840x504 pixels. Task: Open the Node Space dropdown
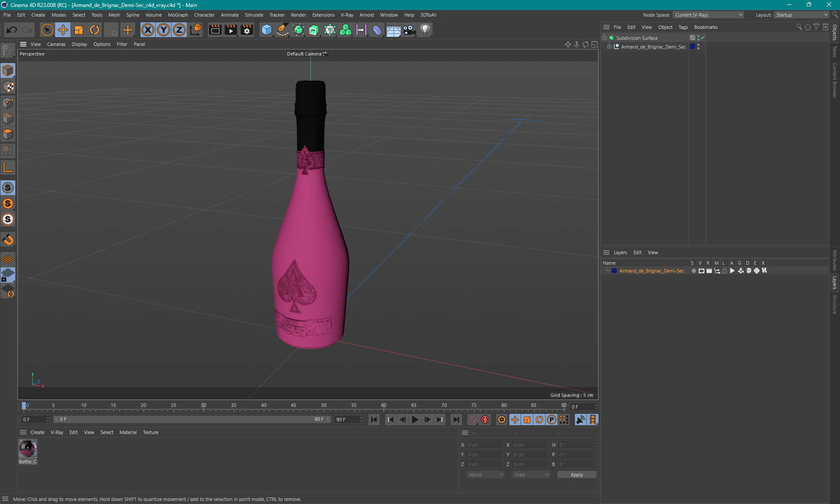click(708, 15)
